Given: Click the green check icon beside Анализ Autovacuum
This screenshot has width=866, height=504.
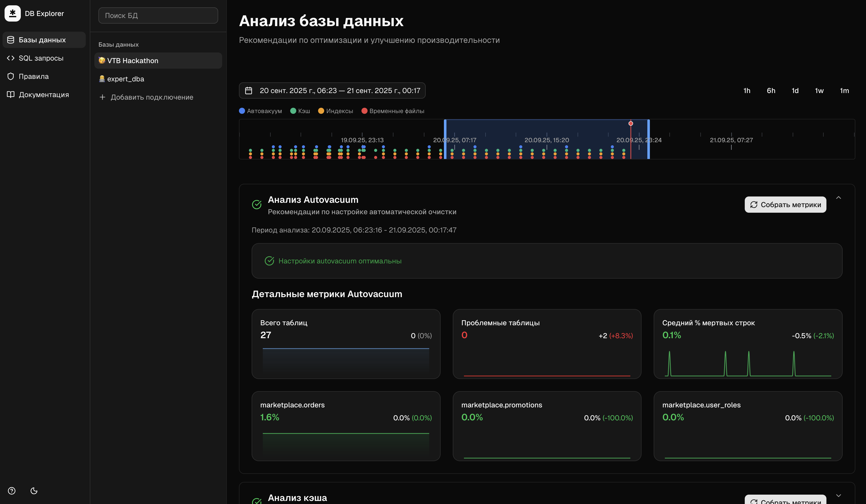Looking at the screenshot, I should tap(257, 205).
